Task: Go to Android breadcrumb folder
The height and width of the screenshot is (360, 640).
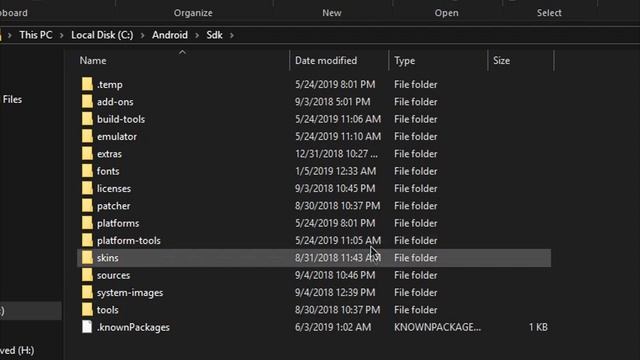Action: click(x=170, y=35)
